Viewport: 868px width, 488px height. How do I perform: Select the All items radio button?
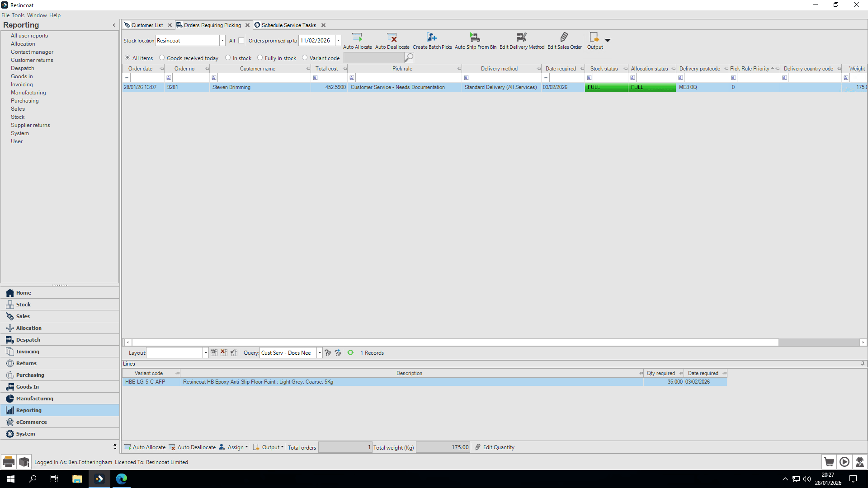point(127,58)
